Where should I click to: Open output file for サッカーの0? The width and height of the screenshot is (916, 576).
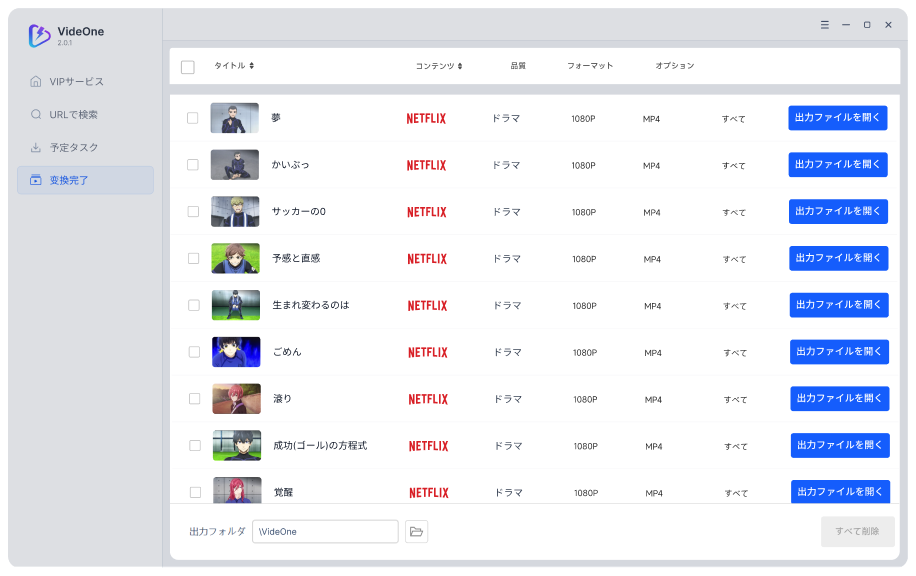(838, 211)
